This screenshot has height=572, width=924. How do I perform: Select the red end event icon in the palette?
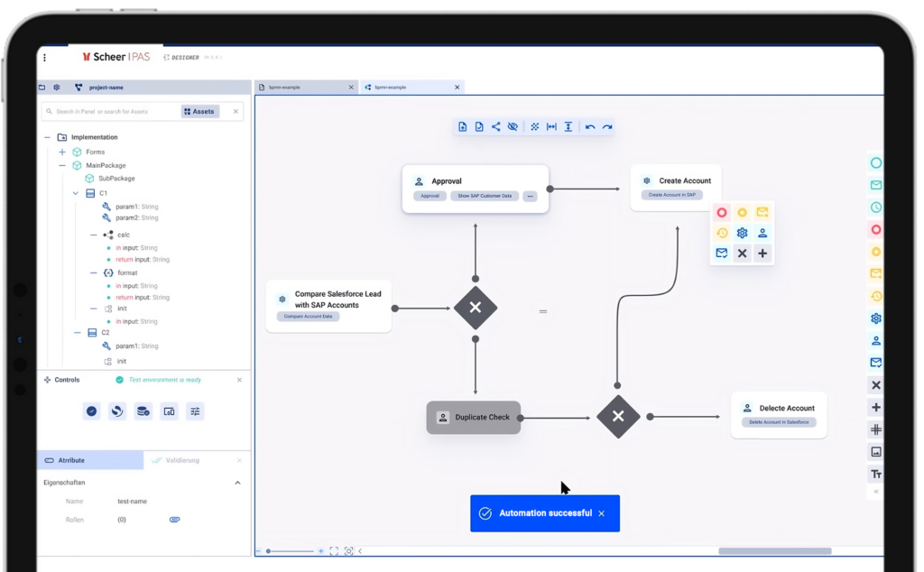pos(875,229)
